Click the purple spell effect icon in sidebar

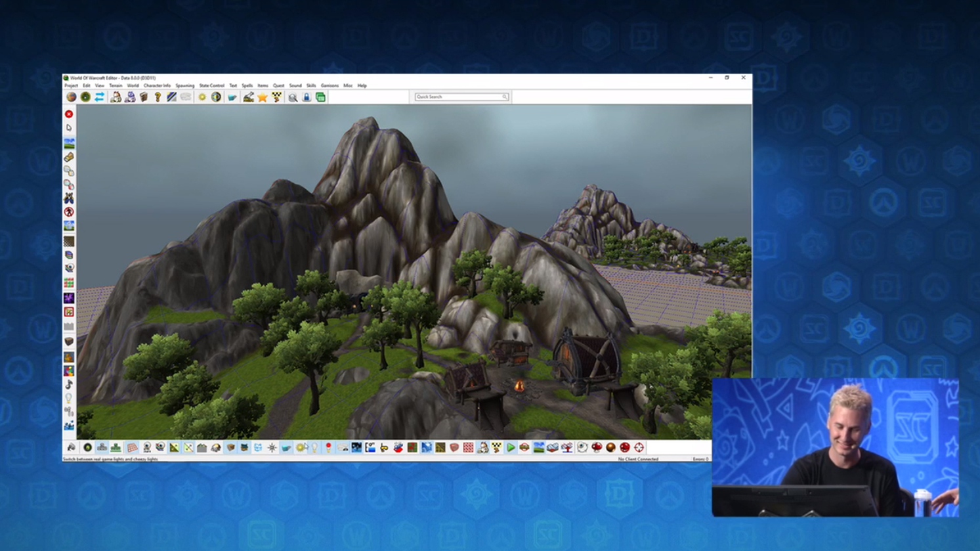click(x=69, y=298)
